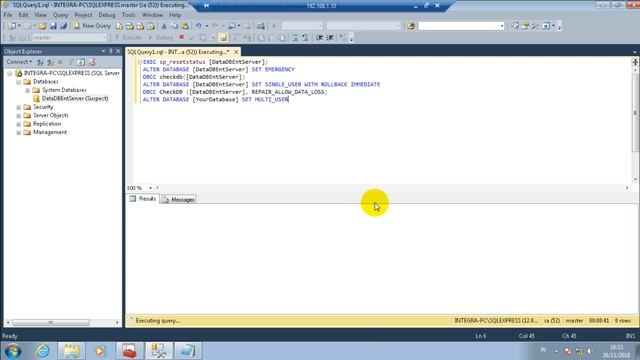Open Windows Explorer from the taskbar
The width and height of the screenshot is (640, 360).
coord(71,351)
